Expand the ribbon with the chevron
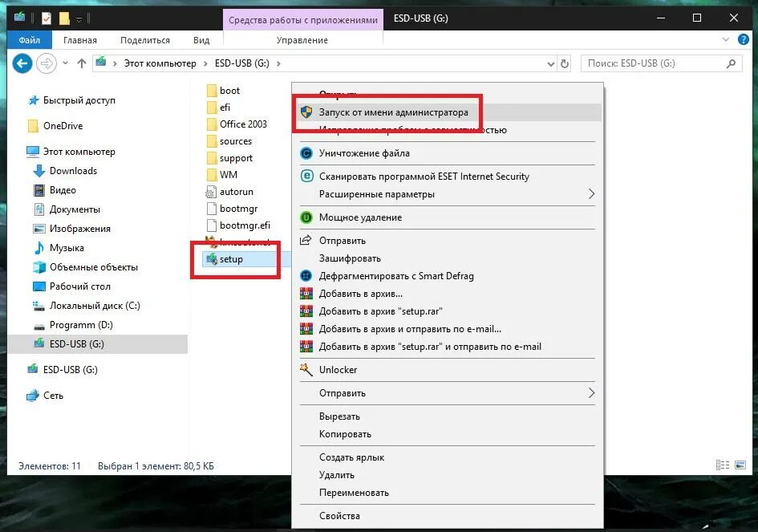This screenshot has width=758, height=532. pyautogui.click(x=726, y=39)
